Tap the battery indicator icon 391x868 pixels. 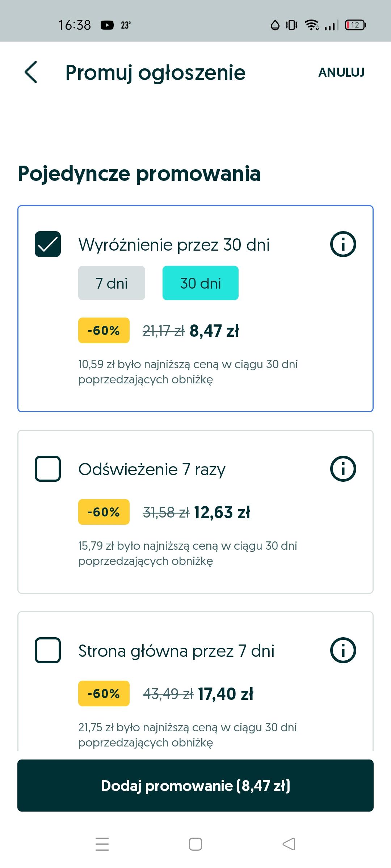[x=355, y=25]
